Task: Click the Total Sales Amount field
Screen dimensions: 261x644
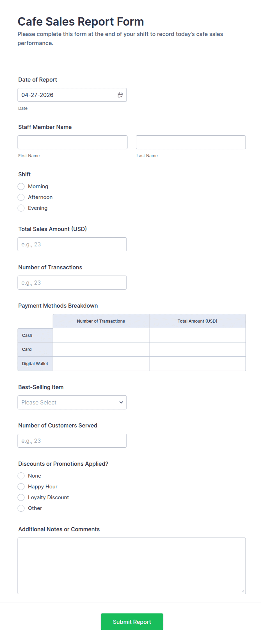Action: (x=72, y=244)
